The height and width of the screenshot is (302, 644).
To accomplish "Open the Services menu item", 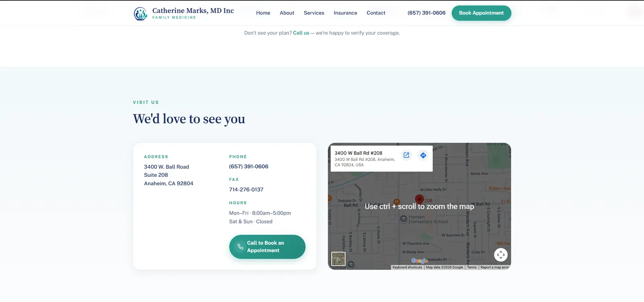I will [x=314, y=13].
